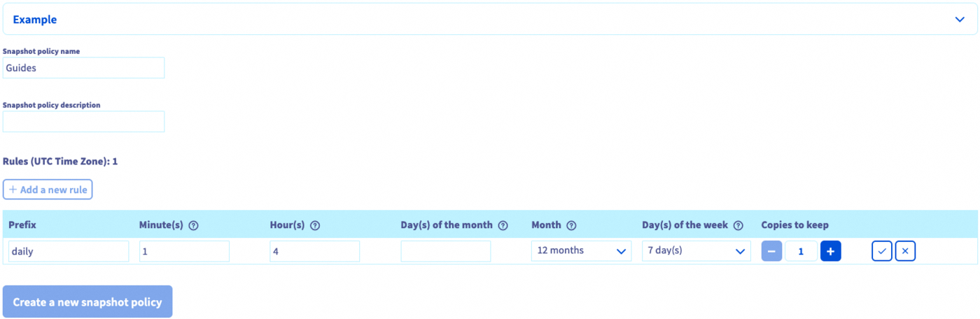Cancel the rule with the X icon
The height and width of the screenshot is (319, 980).
point(905,251)
